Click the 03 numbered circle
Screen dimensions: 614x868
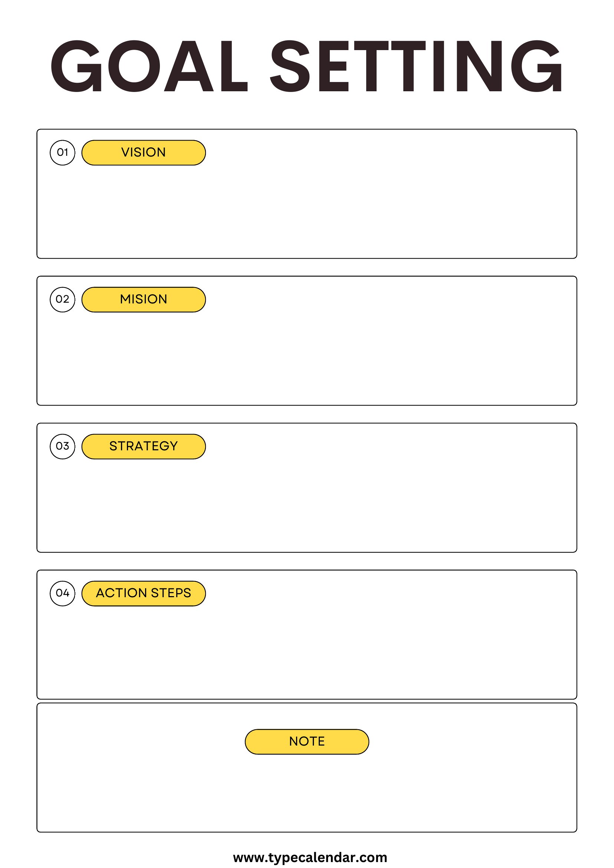click(62, 447)
